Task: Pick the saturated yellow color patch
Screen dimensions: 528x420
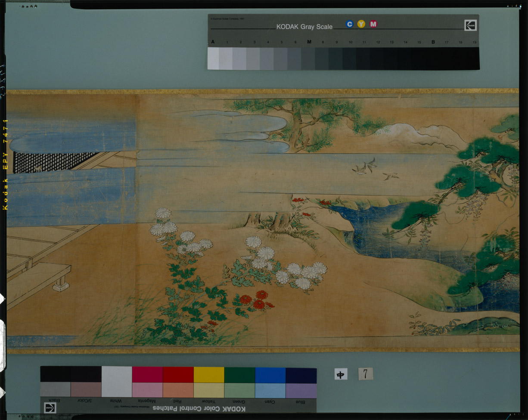Action: tap(209, 374)
